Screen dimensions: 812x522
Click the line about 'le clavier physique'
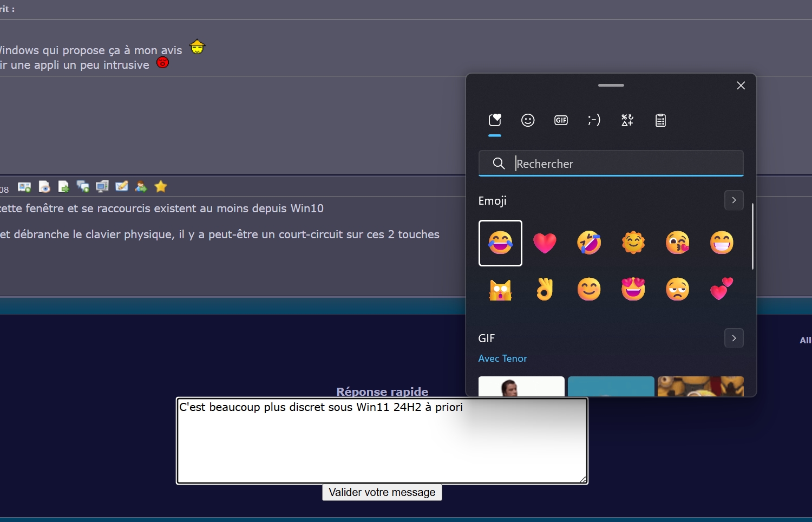tap(220, 234)
